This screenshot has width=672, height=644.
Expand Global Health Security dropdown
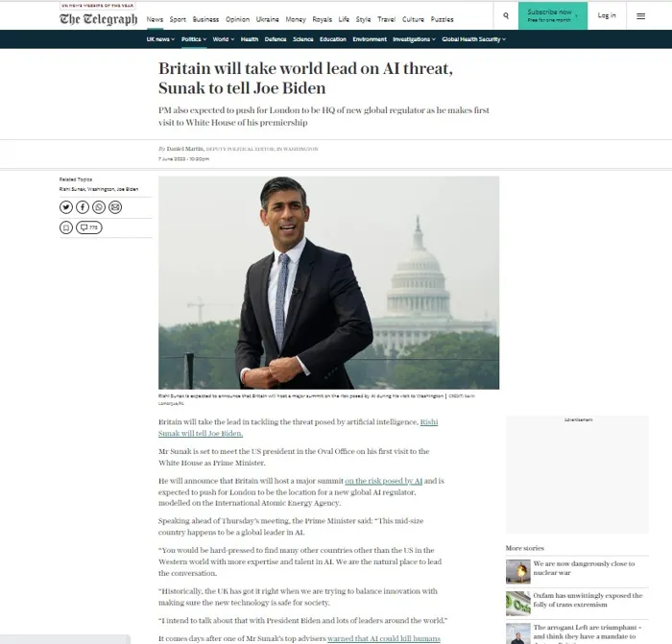pos(473,39)
